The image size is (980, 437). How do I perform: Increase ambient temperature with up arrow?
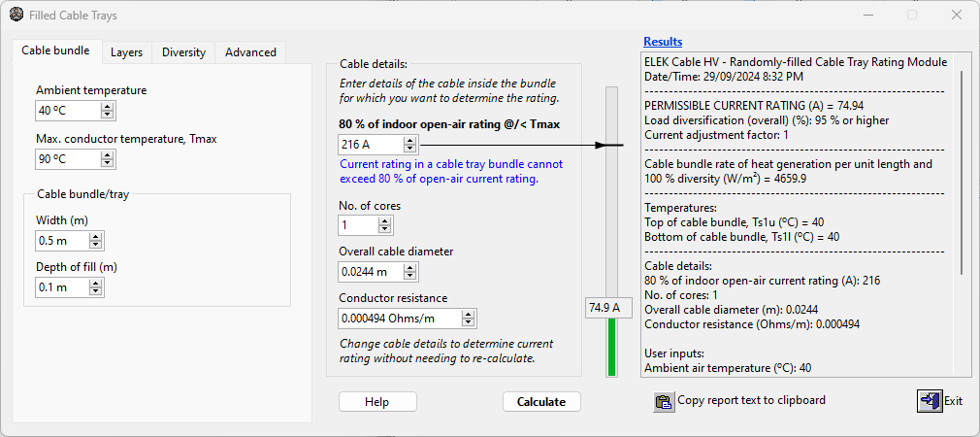pos(107,107)
